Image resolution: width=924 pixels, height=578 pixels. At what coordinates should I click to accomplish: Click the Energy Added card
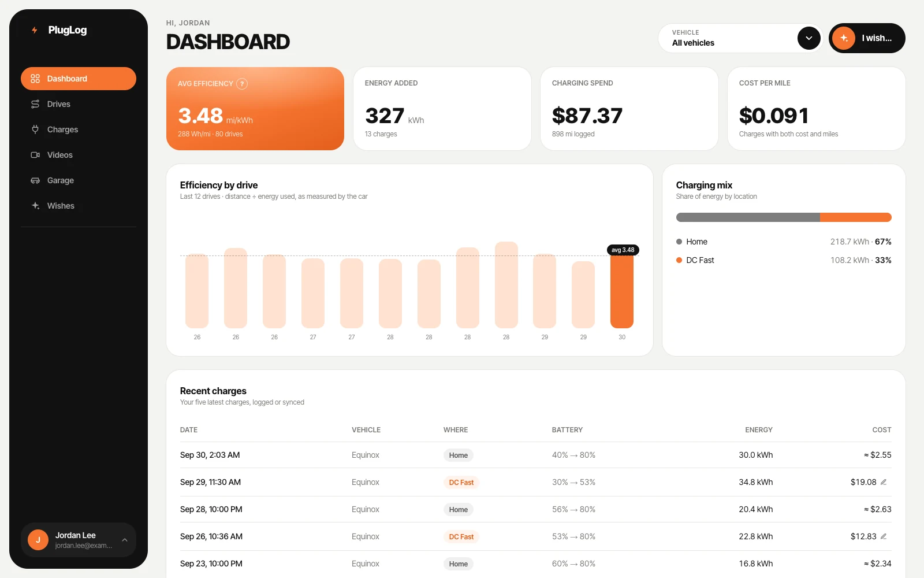[x=442, y=109]
